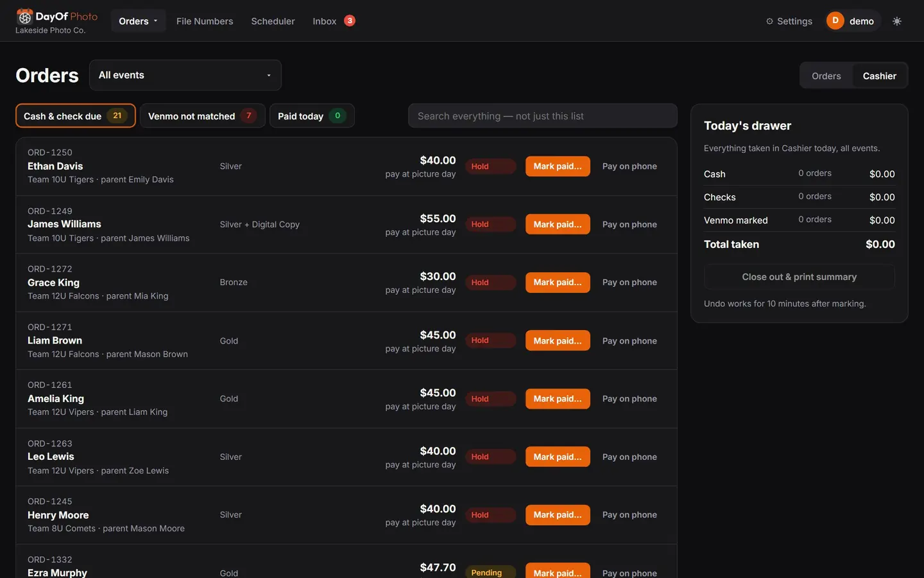924x578 pixels.
Task: Open the Ethan Davis order name
Action: point(55,166)
